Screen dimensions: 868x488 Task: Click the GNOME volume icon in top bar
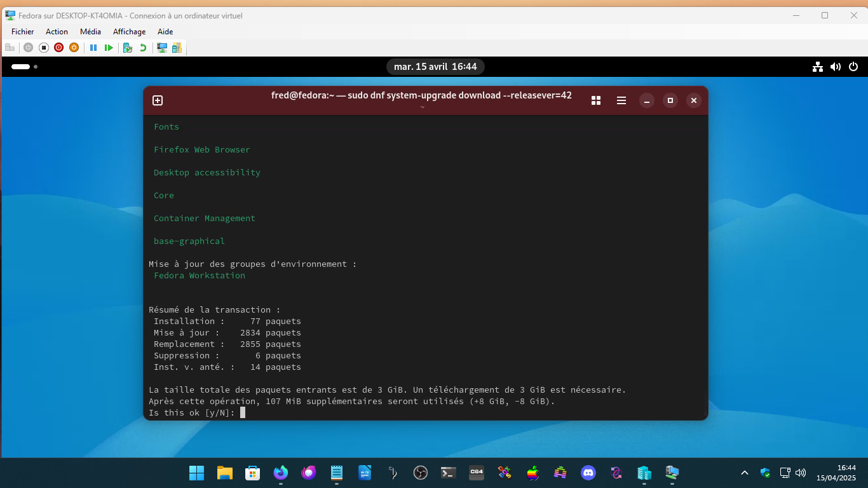click(x=836, y=67)
